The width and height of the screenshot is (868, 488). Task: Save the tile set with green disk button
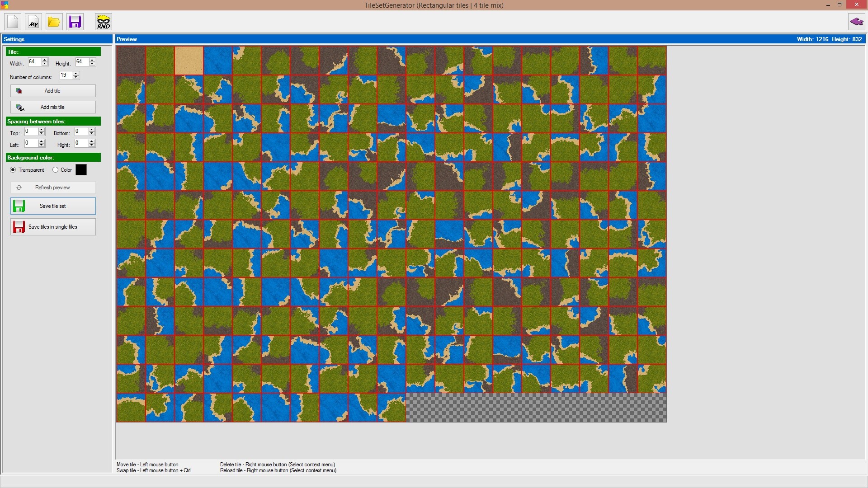53,206
